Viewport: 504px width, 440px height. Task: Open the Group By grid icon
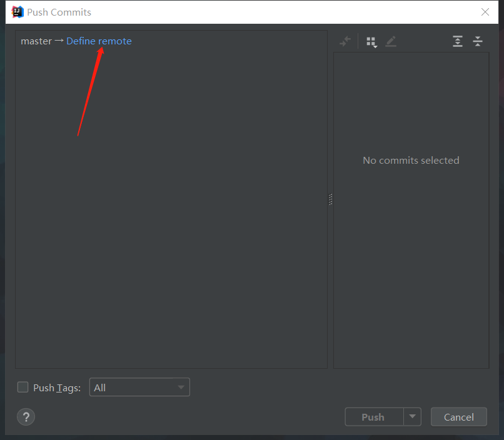pyautogui.click(x=371, y=42)
